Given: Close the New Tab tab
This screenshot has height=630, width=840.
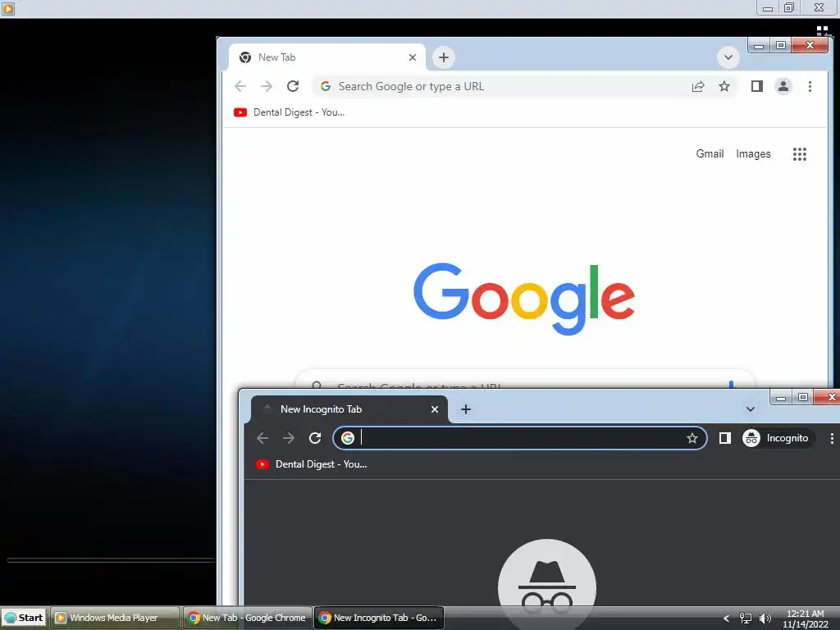Looking at the screenshot, I should pos(413,57).
